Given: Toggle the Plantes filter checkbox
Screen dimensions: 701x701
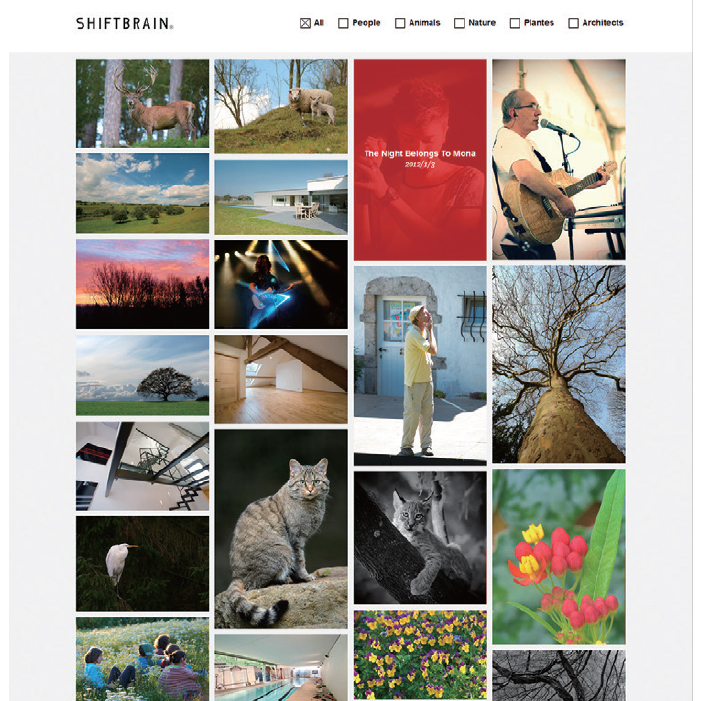Looking at the screenshot, I should 515,23.
